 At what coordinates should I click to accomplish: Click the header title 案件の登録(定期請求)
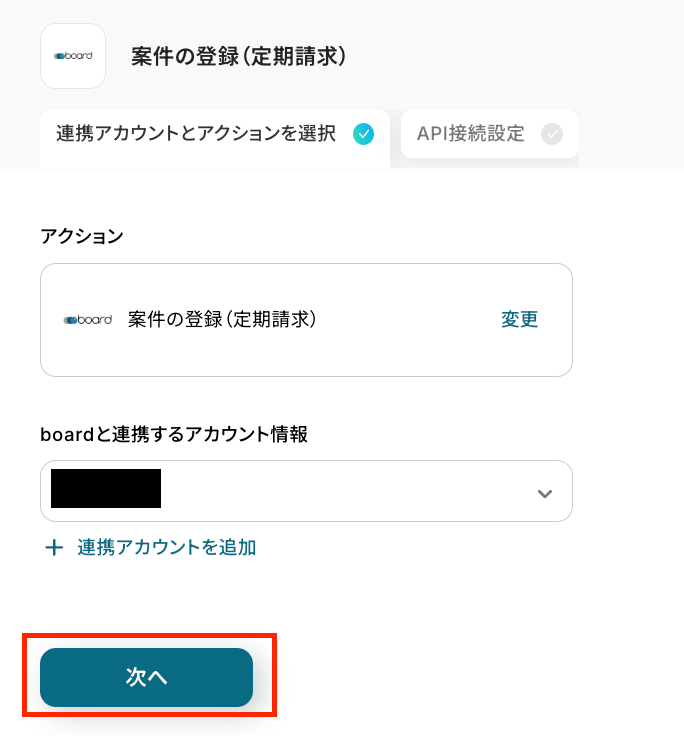point(239,56)
